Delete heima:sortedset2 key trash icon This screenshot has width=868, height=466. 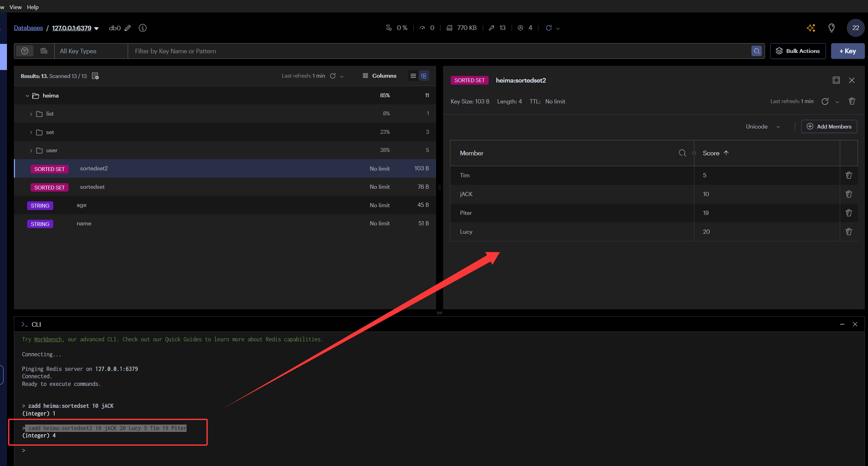coord(852,101)
